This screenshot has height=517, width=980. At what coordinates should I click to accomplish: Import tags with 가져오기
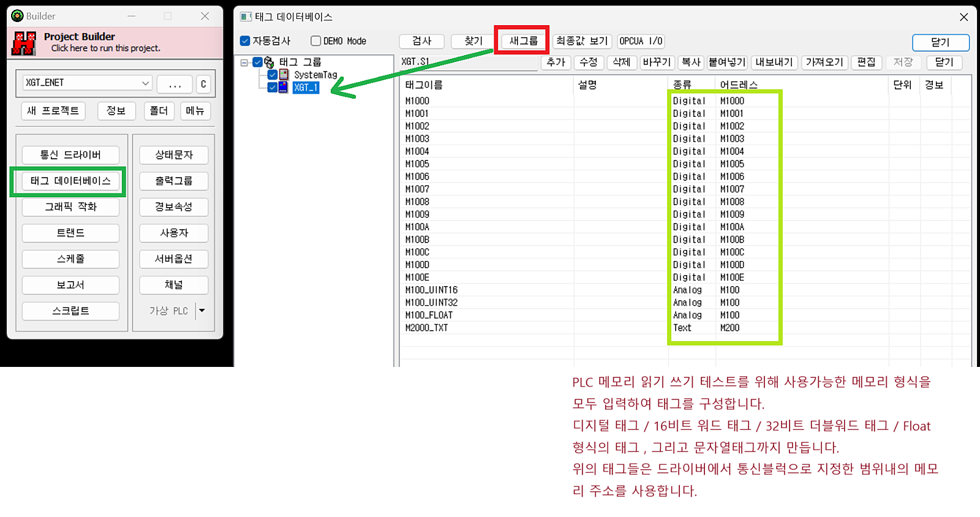[x=824, y=62]
